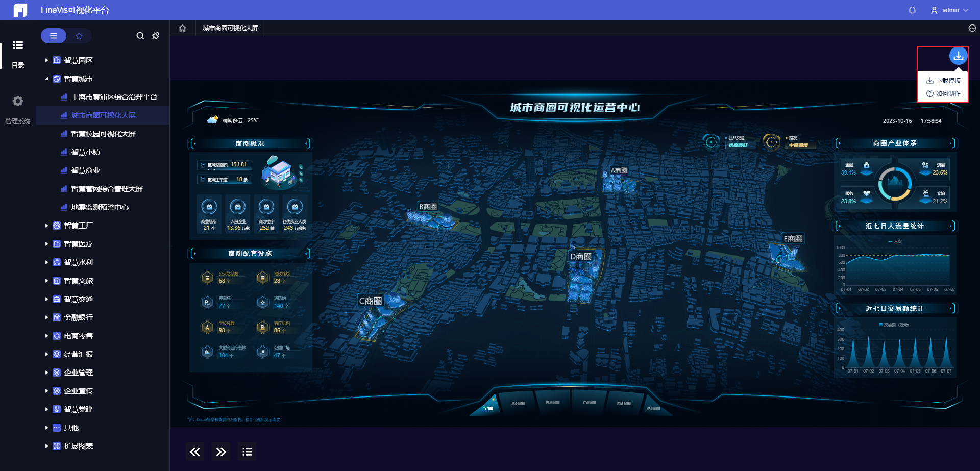This screenshot has height=471, width=980.
Task: Enable the 路况 map overlay toggle
Action: tap(771, 141)
